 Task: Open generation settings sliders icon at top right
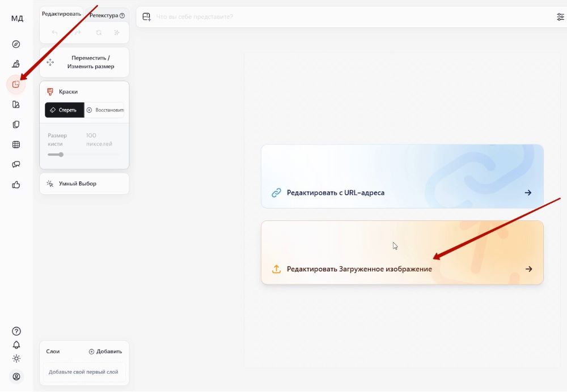(560, 17)
